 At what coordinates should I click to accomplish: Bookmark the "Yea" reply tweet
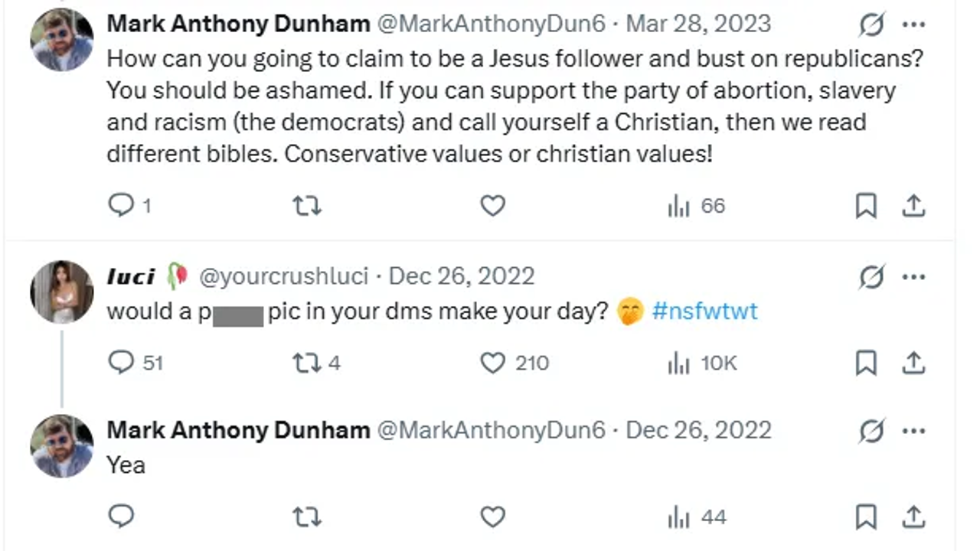point(866,517)
